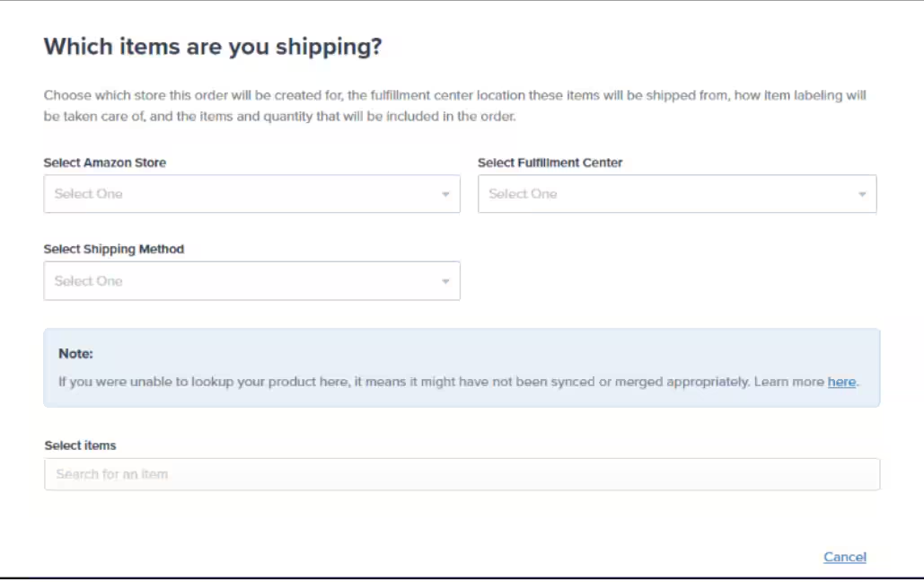Select the 'Select One' placeholder under Amazon Store
This screenshot has height=582, width=924.
pos(88,193)
